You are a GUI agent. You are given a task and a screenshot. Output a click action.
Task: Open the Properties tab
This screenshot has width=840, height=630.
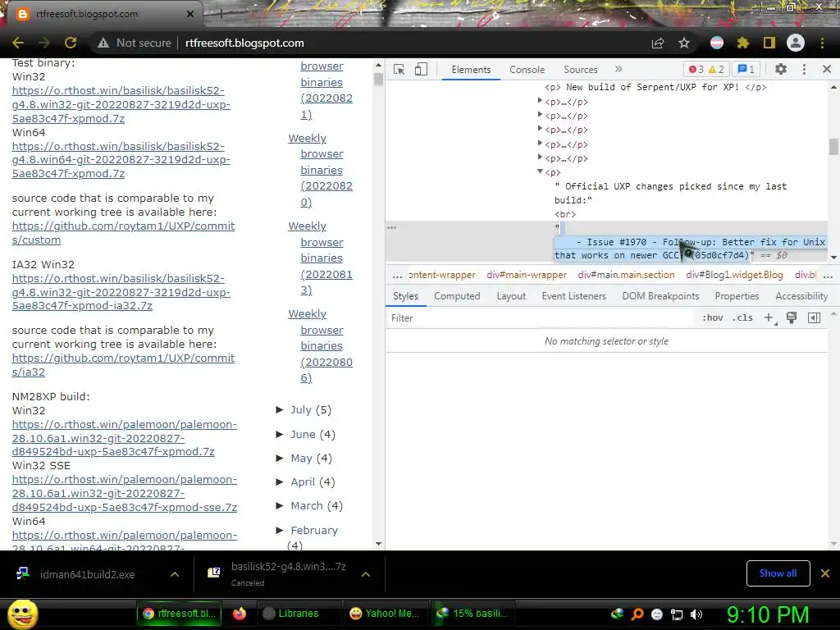click(x=737, y=296)
